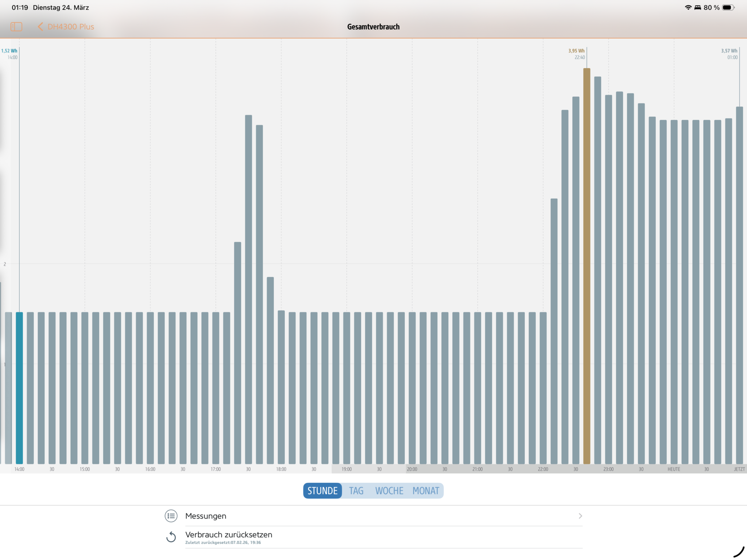The width and height of the screenshot is (747, 560).
Task: Click the reset arrow icon for Verbrauch
Action: click(x=171, y=537)
